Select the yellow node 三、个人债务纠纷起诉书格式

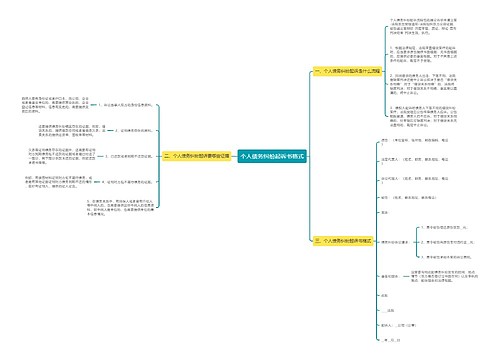(343, 241)
